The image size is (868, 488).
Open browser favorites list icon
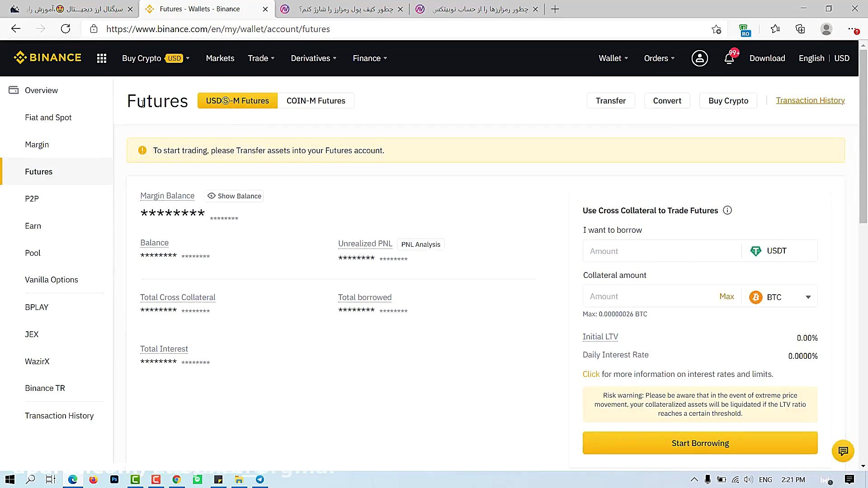point(775,29)
